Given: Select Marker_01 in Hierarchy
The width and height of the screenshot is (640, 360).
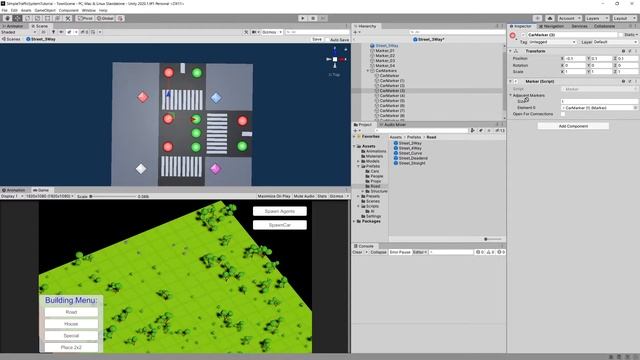Looking at the screenshot, I should [x=385, y=51].
